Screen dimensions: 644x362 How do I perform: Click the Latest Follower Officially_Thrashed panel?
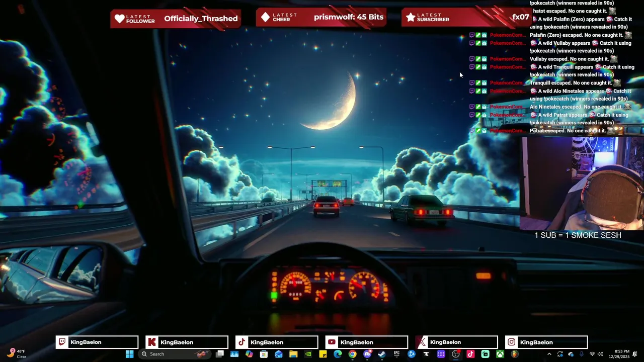pos(176,19)
